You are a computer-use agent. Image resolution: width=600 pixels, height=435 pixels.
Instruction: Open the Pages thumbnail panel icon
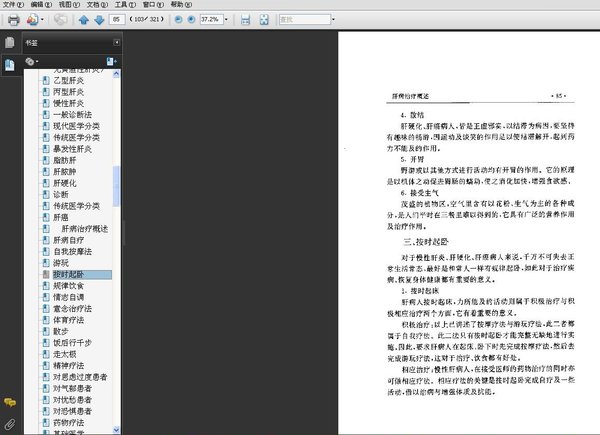pos(10,43)
